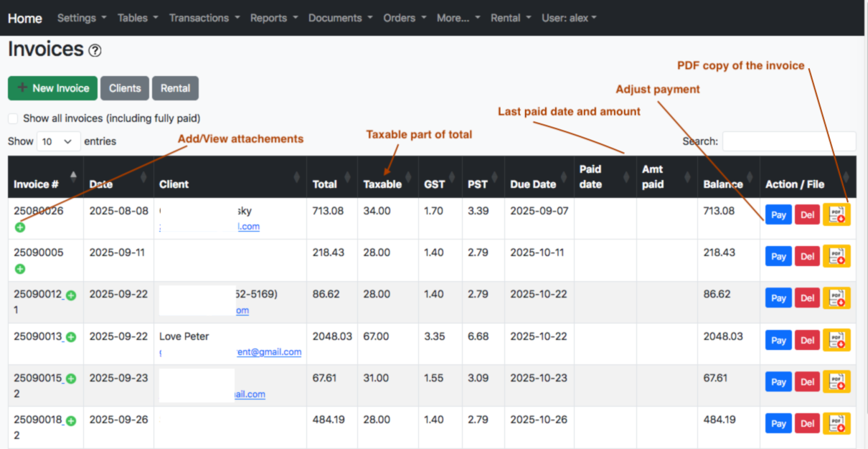The image size is (868, 449).
Task: Click in the Search input field
Action: pyautogui.click(x=788, y=141)
